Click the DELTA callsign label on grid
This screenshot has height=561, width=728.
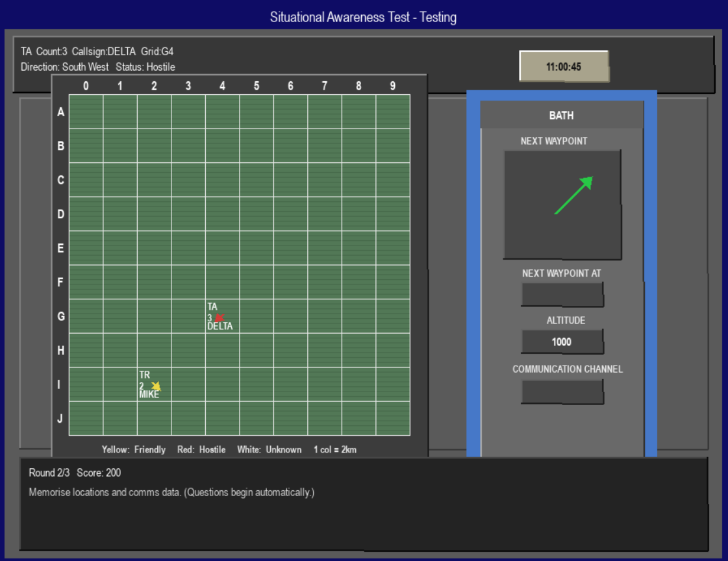(x=220, y=326)
